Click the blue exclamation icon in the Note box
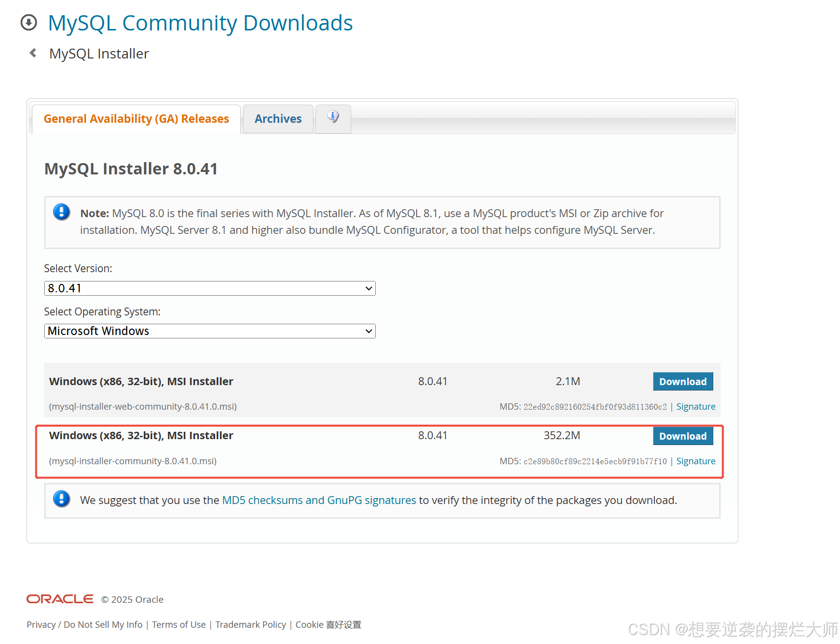This screenshot has height=644, width=840. [61, 212]
